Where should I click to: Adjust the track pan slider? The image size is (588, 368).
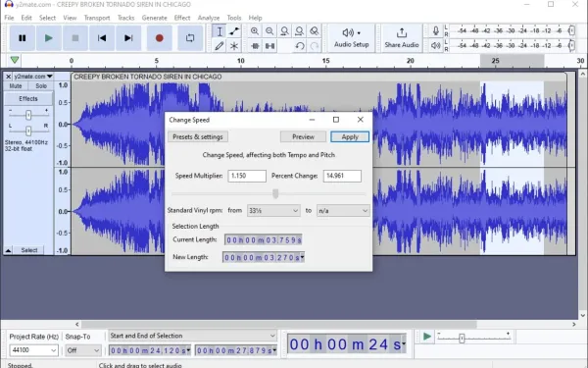(28, 131)
